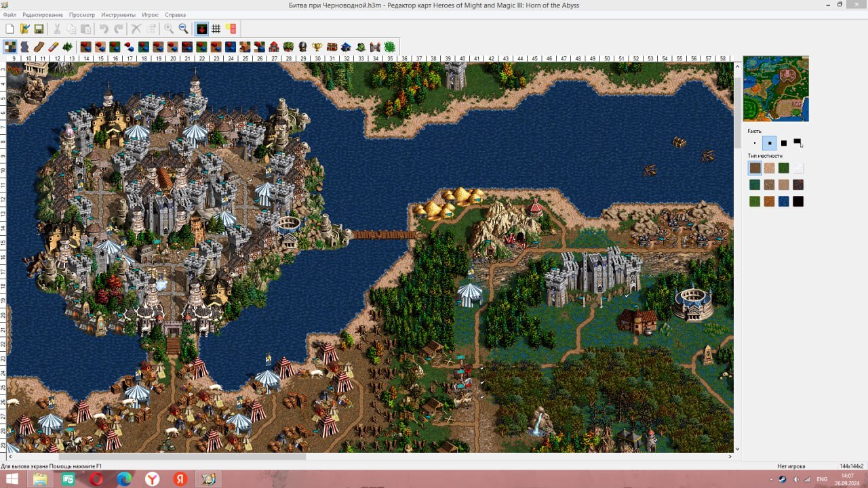Open the Файл menu

[x=9, y=15]
